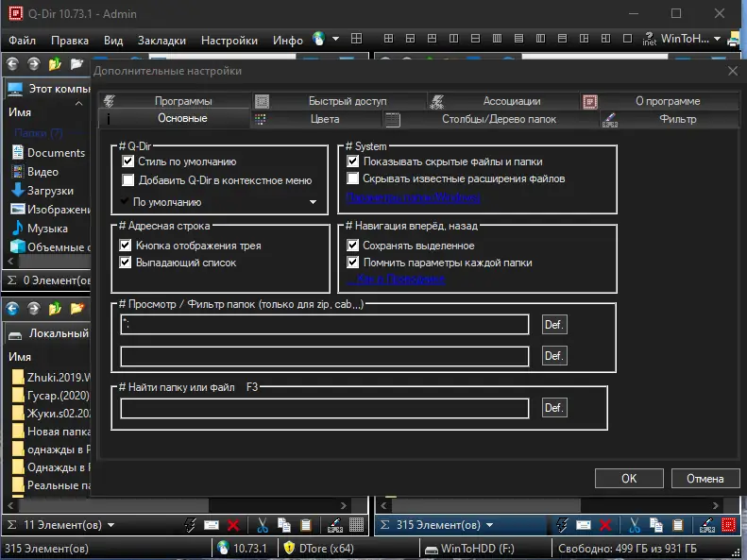This screenshot has height=560, width=747.
Task: Toggle Помнить параметры каждой папки checkbox
Action: point(352,263)
